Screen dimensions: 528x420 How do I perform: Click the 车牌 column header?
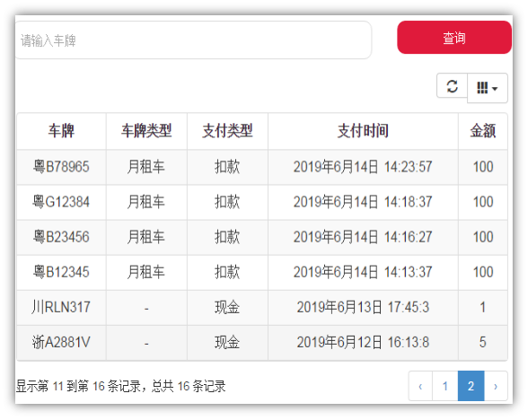61,131
